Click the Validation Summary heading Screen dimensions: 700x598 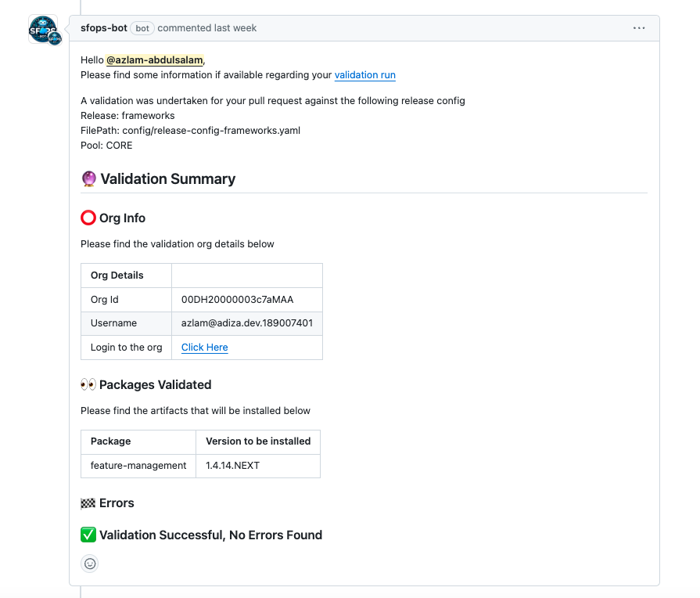point(167,179)
